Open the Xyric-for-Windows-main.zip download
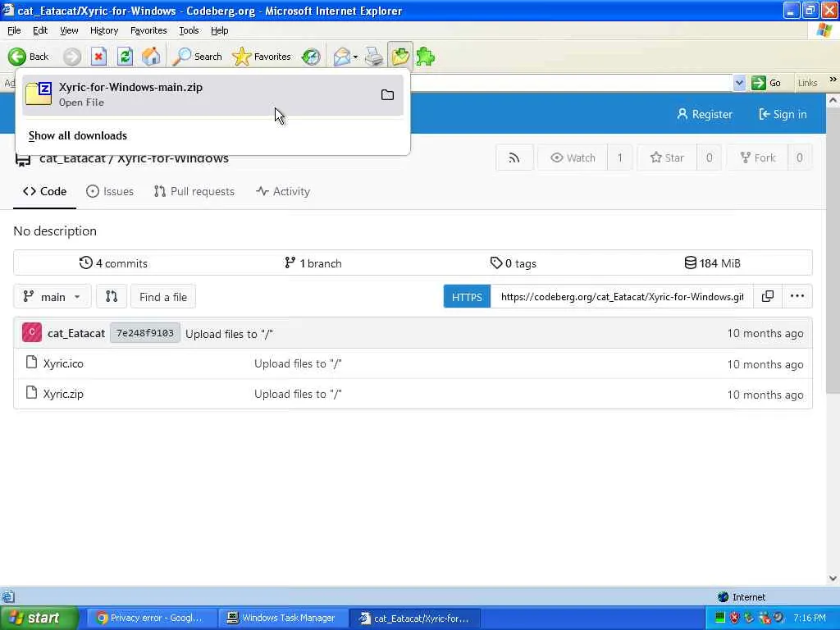The width and height of the screenshot is (840, 630). coord(212,94)
